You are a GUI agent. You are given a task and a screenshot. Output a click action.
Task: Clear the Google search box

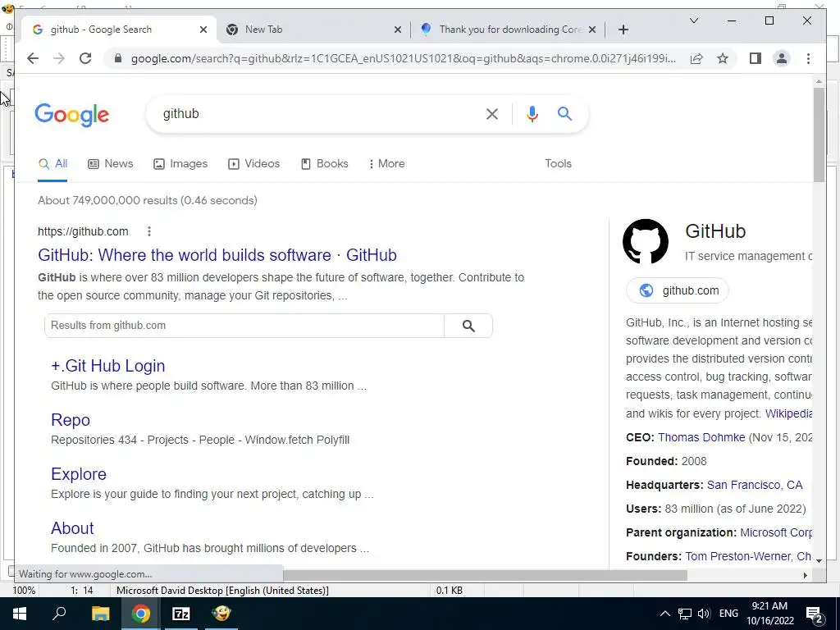[x=492, y=113]
